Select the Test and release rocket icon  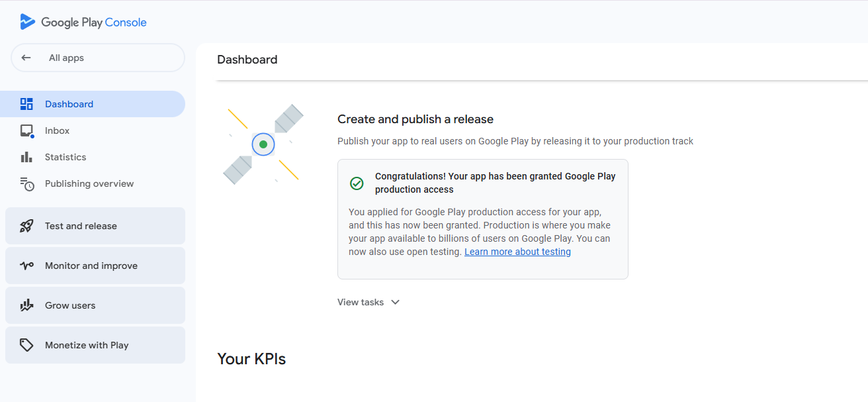click(x=26, y=226)
